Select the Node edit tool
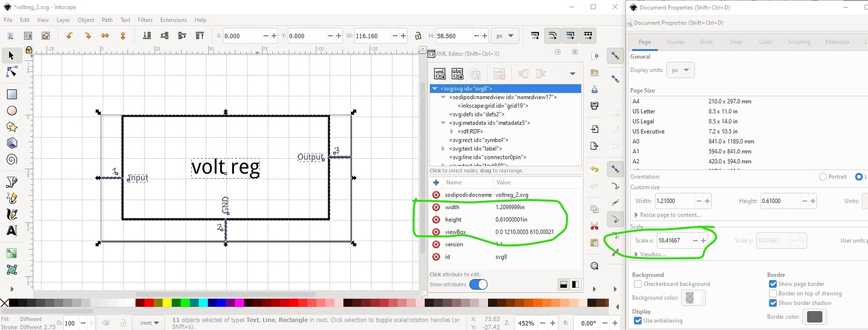The height and width of the screenshot is (330, 868). coord(11,71)
